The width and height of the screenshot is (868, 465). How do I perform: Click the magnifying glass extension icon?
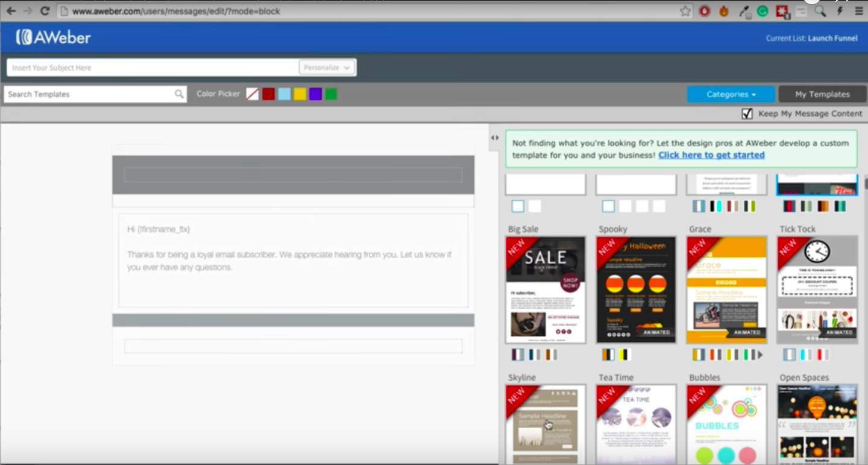point(820,11)
